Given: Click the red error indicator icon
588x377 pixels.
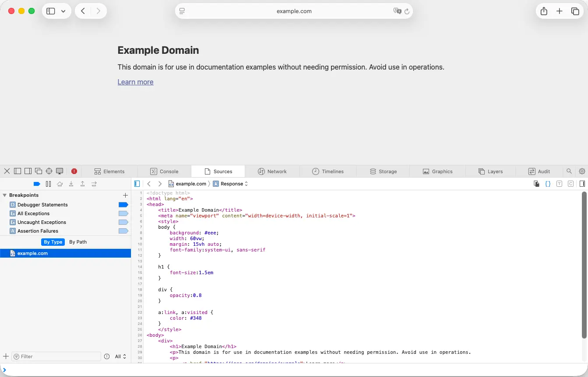Looking at the screenshot, I should pos(74,171).
